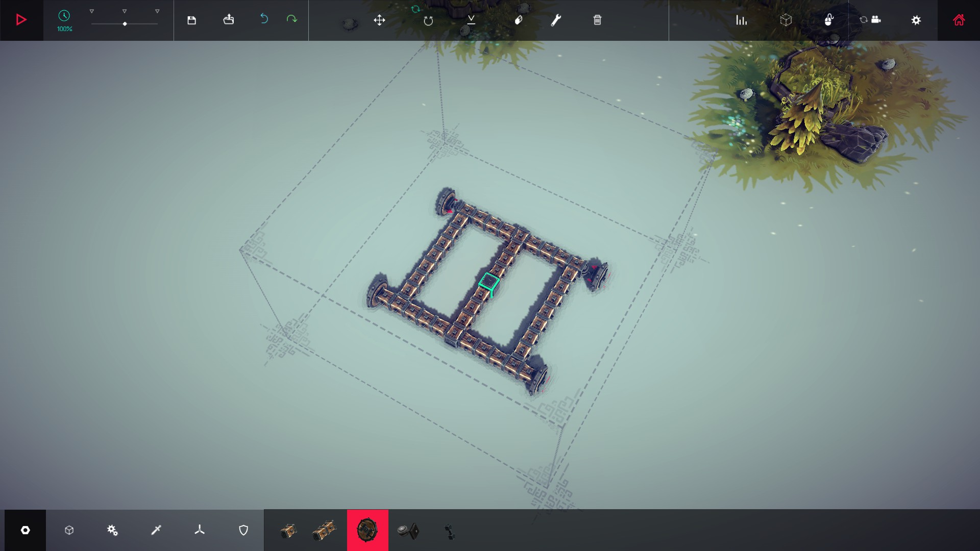Switch to the Mechanical gears category tab
This screenshot has height=551, width=980.
[112, 531]
